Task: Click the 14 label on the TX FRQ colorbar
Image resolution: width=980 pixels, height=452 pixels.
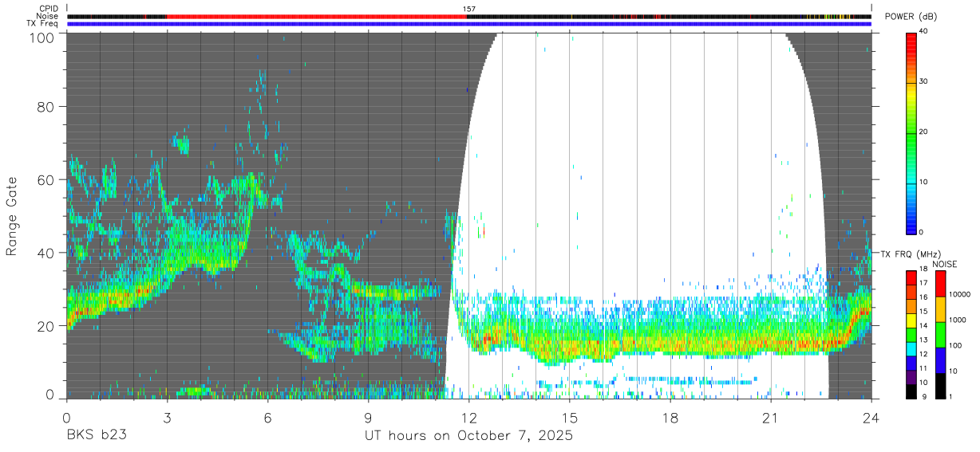Action: (923, 325)
